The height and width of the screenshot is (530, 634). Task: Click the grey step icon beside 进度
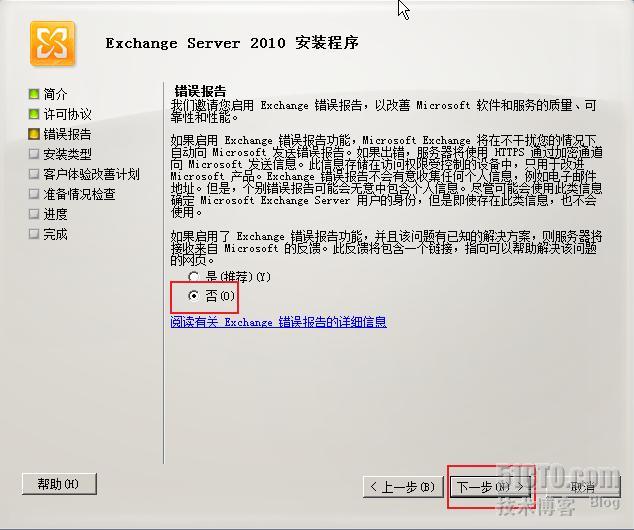click(34, 214)
